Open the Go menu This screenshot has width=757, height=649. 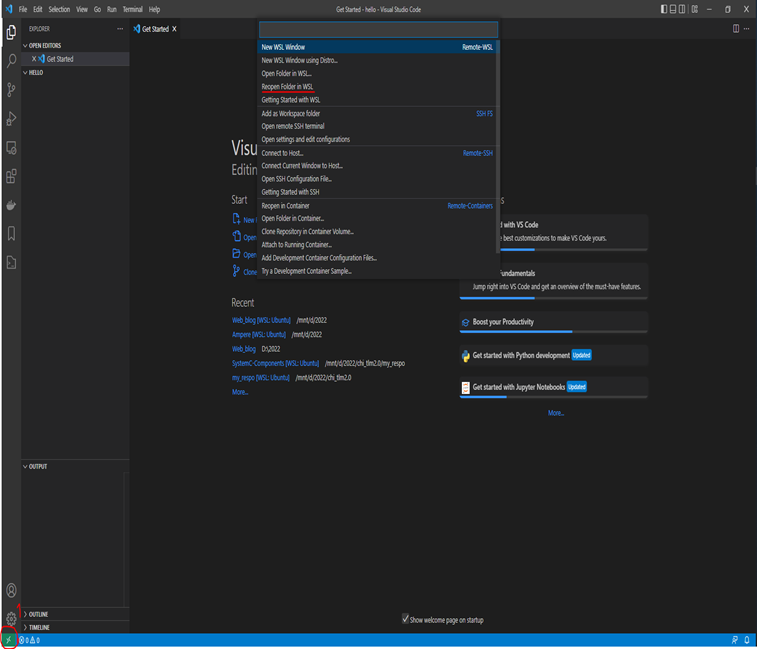point(98,9)
